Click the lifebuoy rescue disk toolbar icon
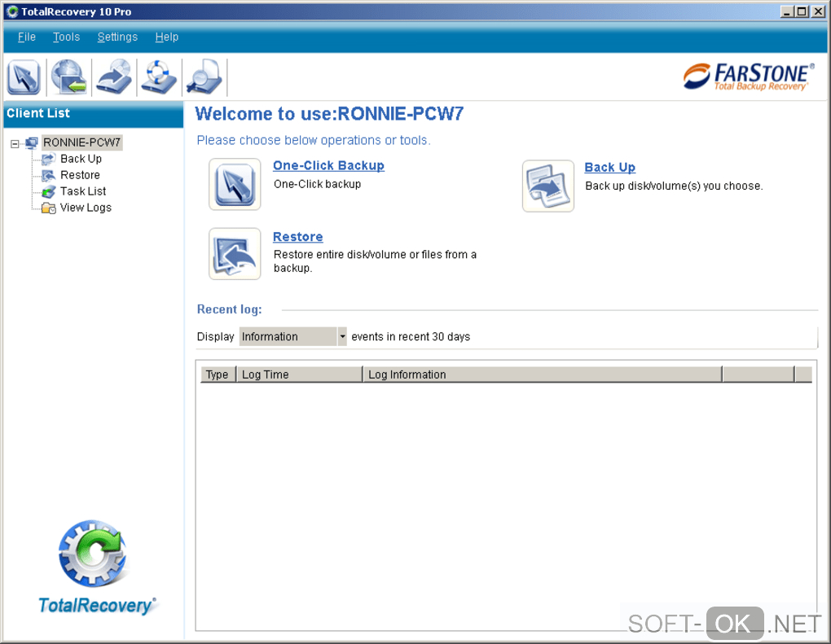This screenshot has height=644, width=831. point(159,77)
